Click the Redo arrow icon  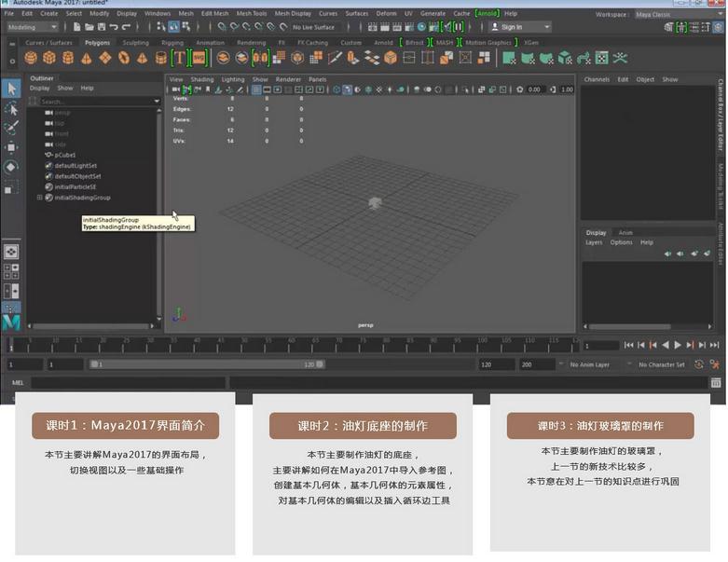coord(126,27)
